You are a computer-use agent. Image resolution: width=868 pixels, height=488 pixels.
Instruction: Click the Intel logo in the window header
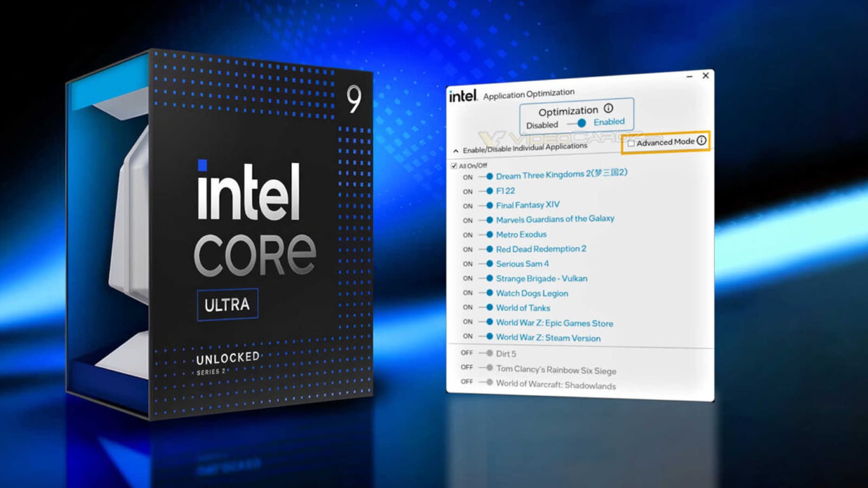click(463, 96)
